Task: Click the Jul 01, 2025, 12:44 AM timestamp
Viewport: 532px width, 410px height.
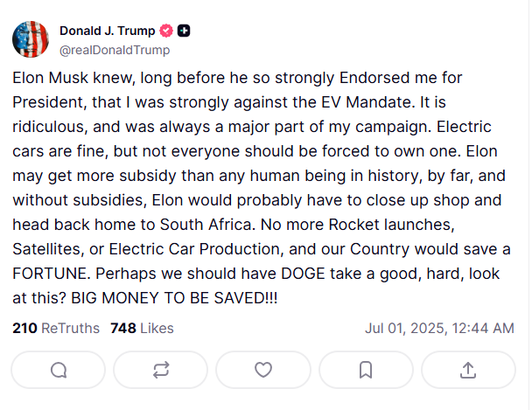Action: point(440,328)
